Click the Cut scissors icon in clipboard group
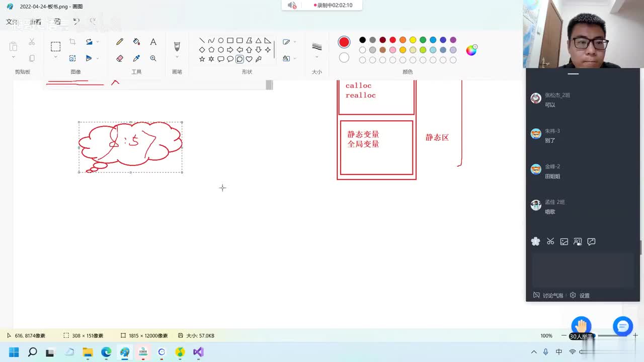644x362 pixels. 32,42
